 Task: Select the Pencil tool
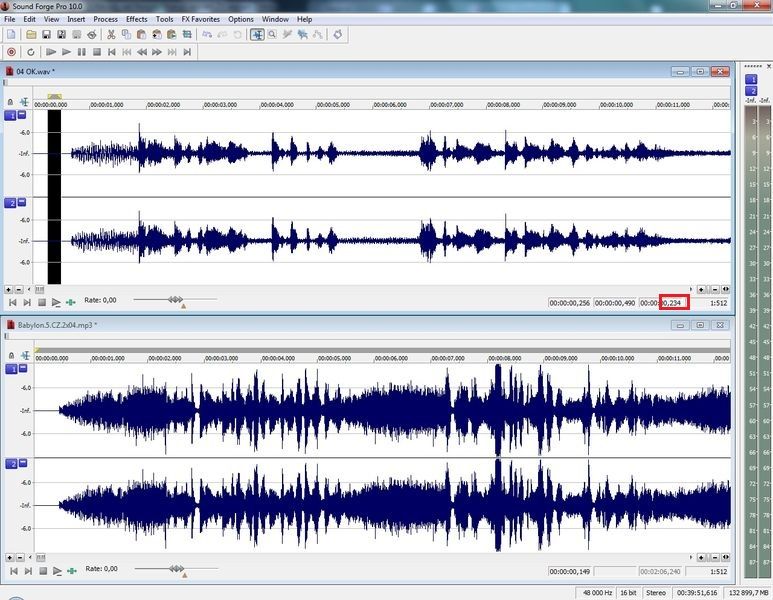[x=287, y=35]
